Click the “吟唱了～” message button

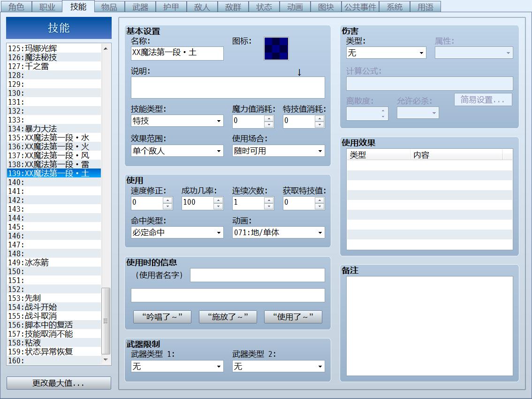click(x=162, y=317)
